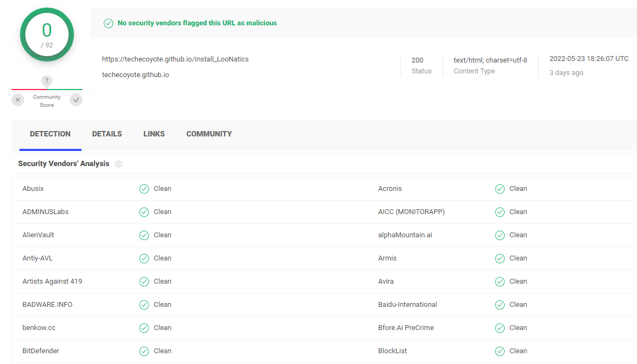The height and width of the screenshot is (364, 637).
Task: Click the community score upvote check icon
Action: [x=76, y=100]
